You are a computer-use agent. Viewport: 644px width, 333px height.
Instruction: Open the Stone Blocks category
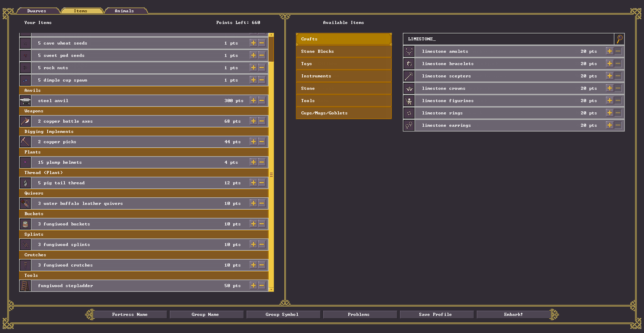pyautogui.click(x=344, y=51)
